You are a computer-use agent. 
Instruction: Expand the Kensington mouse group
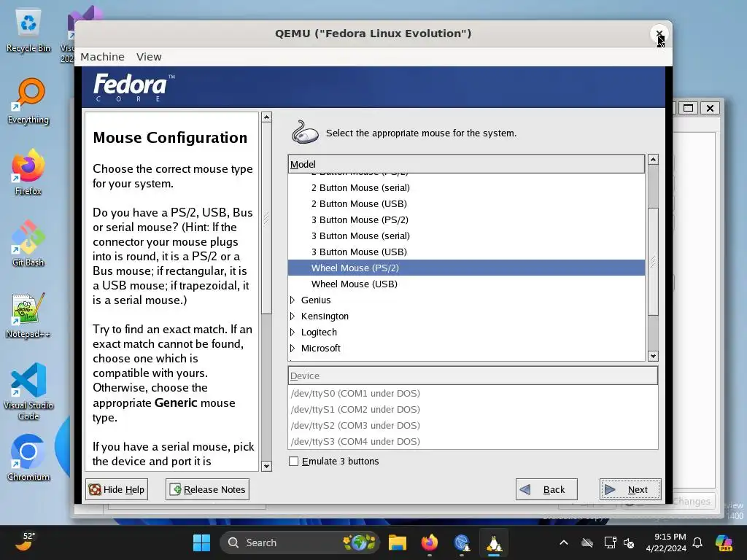[293, 316]
